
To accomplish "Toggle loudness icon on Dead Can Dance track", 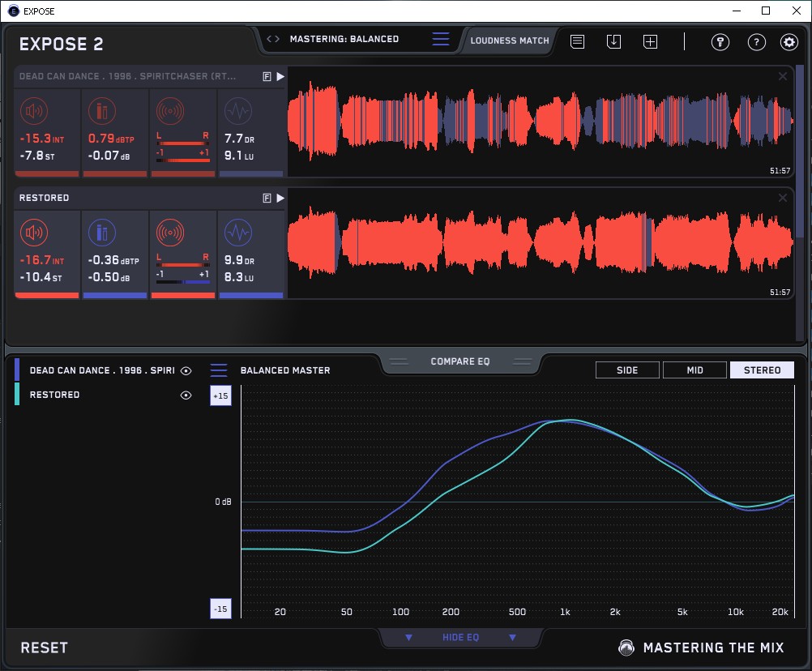I will coord(34,111).
